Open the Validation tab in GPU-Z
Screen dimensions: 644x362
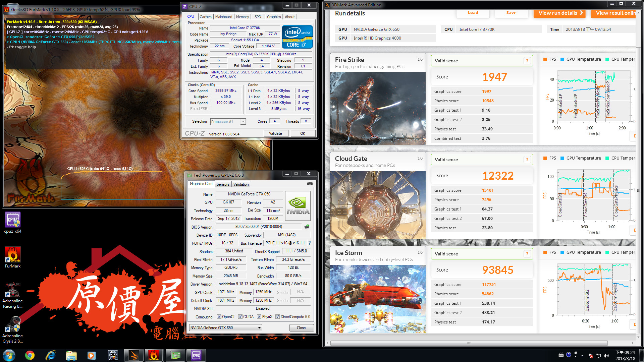pos(241,184)
